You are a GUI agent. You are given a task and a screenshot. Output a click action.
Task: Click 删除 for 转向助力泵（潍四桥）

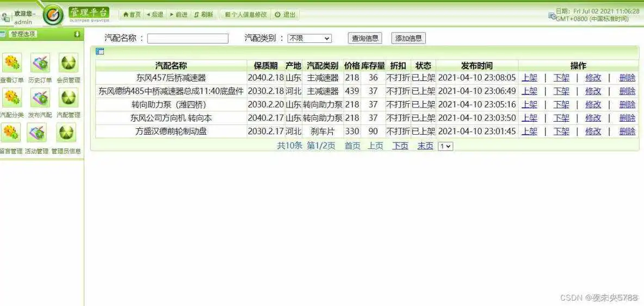pyautogui.click(x=627, y=104)
